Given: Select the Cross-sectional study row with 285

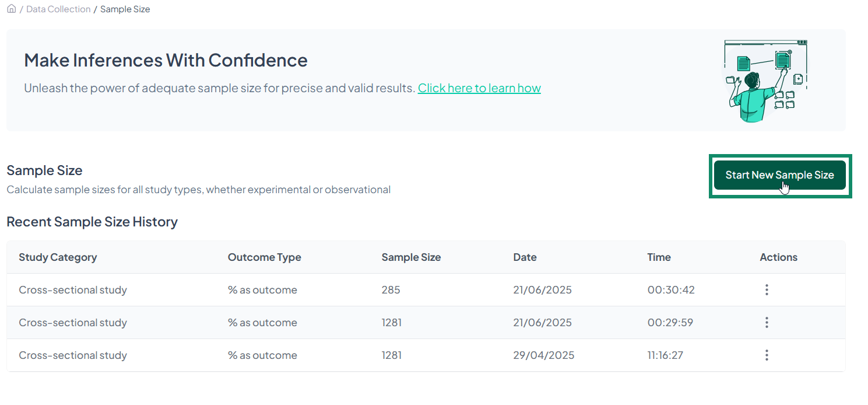Looking at the screenshot, I should (73, 290).
